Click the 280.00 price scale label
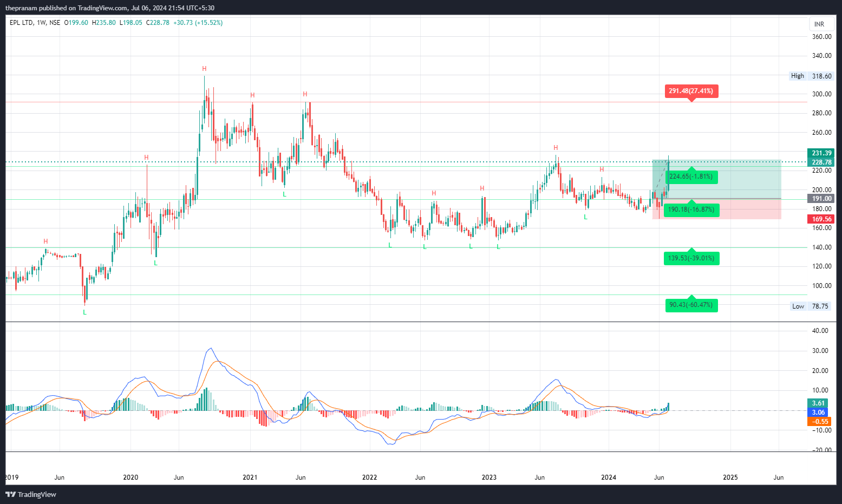 point(821,113)
